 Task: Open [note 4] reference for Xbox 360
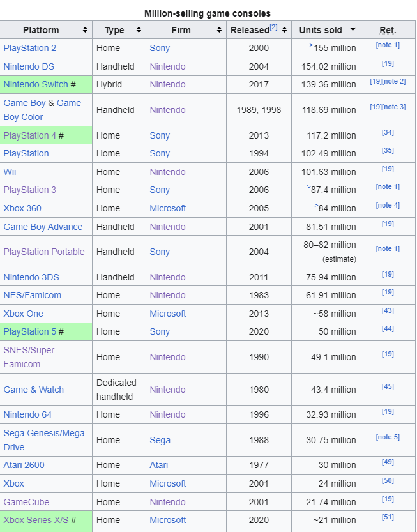388,205
